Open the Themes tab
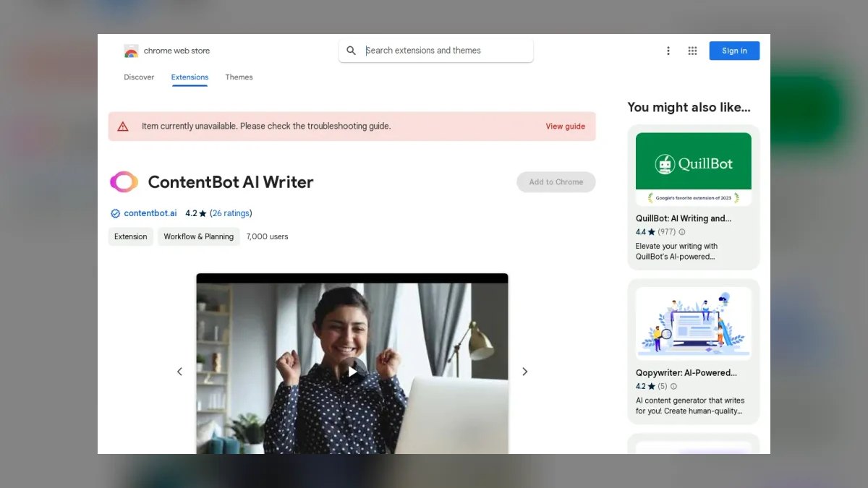This screenshot has width=868, height=488. coord(239,77)
